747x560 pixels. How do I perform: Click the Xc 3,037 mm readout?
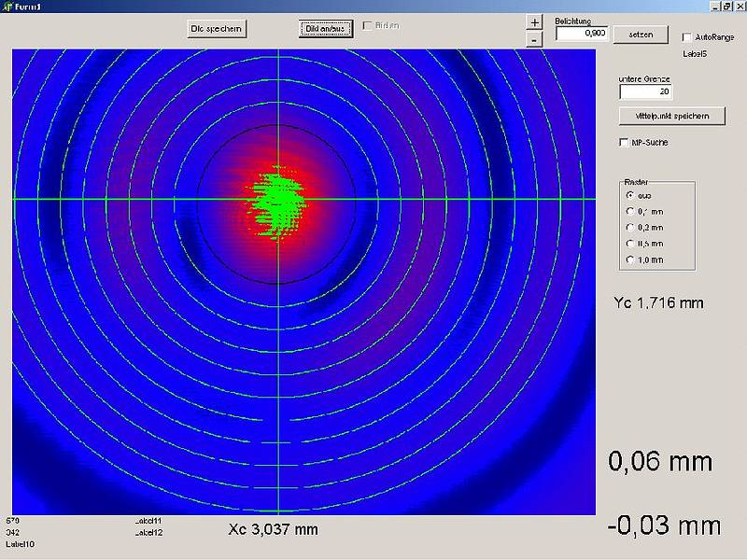point(273,530)
